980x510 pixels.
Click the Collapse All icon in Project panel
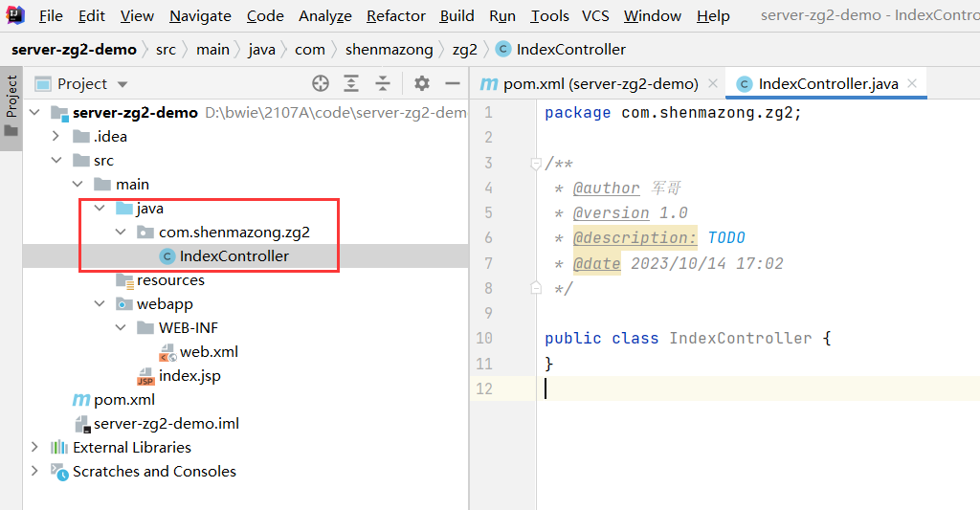pyautogui.click(x=383, y=84)
